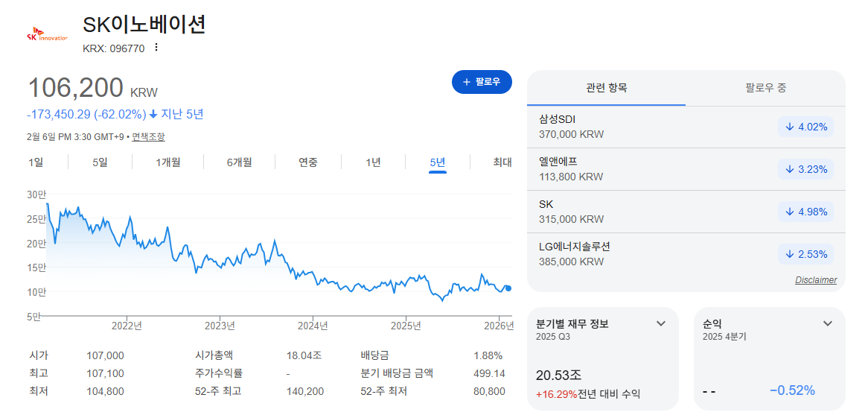
Task: Click the 2026년 axis label
Action: click(x=500, y=326)
